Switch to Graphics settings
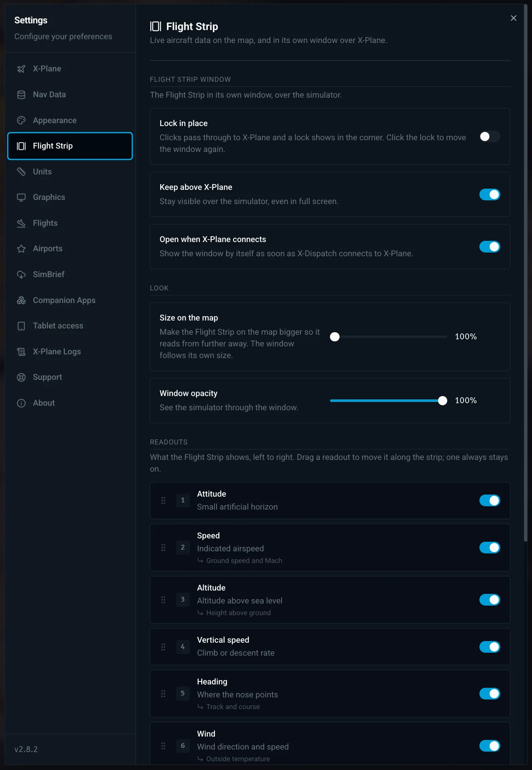Viewport: 532px width, 770px height. [70, 197]
